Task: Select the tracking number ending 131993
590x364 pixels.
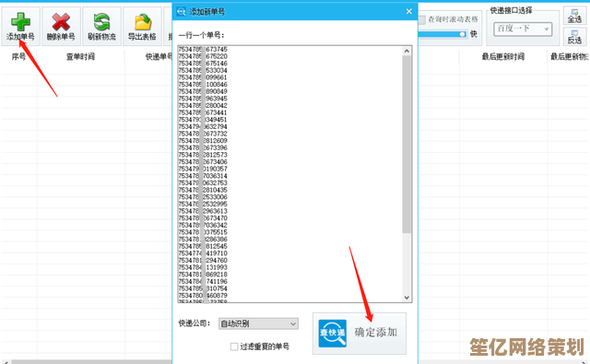Action: pos(203,267)
